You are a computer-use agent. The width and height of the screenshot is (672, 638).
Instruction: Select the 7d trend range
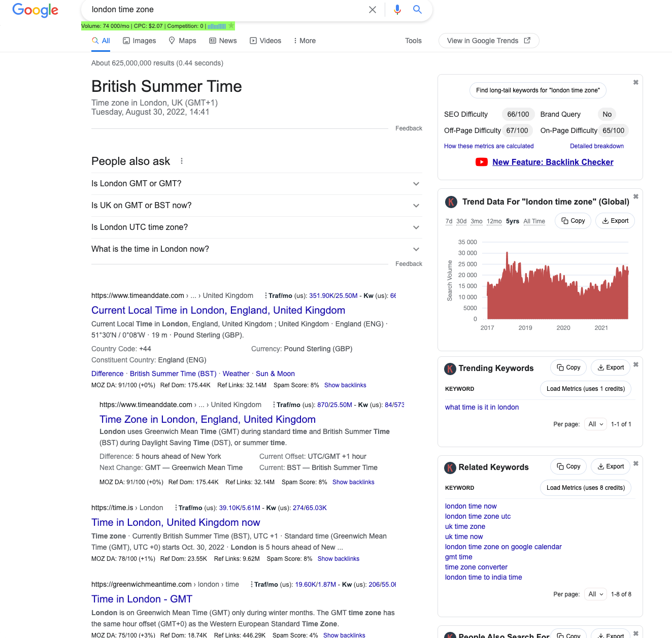click(449, 221)
